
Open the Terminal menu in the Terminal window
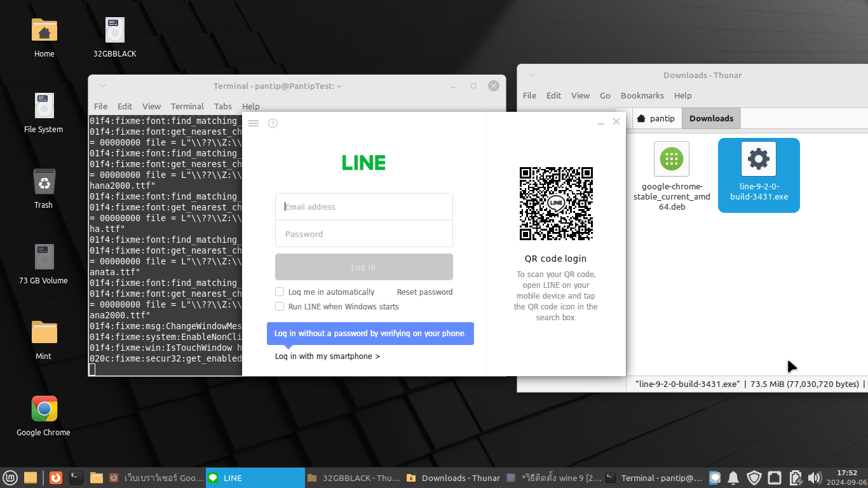[x=187, y=106]
